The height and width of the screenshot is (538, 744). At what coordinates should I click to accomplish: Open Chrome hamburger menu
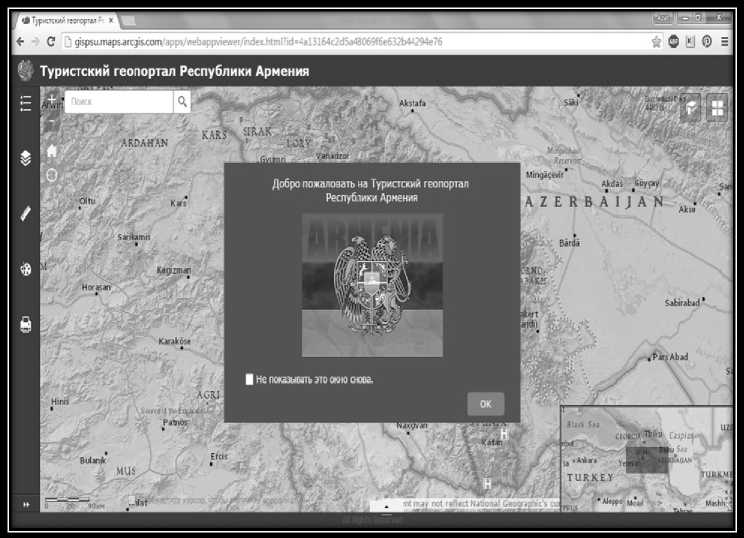[x=725, y=42]
